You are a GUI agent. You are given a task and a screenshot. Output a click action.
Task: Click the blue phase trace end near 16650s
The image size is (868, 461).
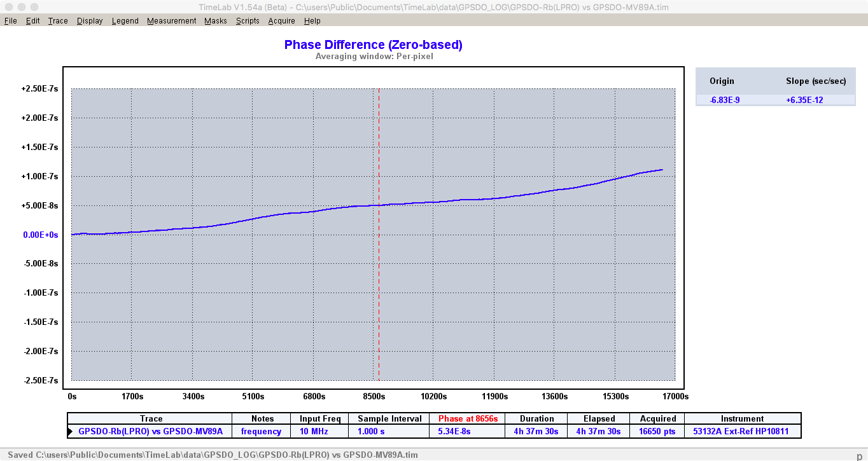[661, 170]
